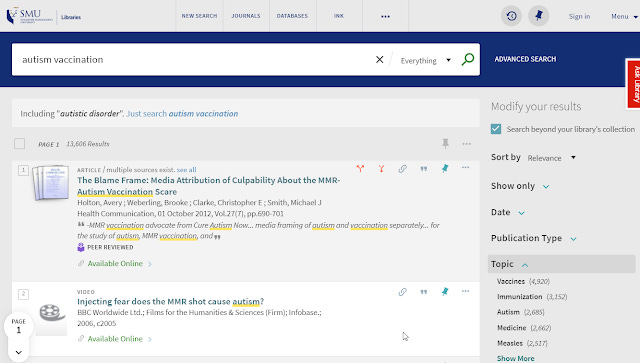Uncheck Search beyond your library's collection
The height and width of the screenshot is (363, 640).
click(496, 129)
